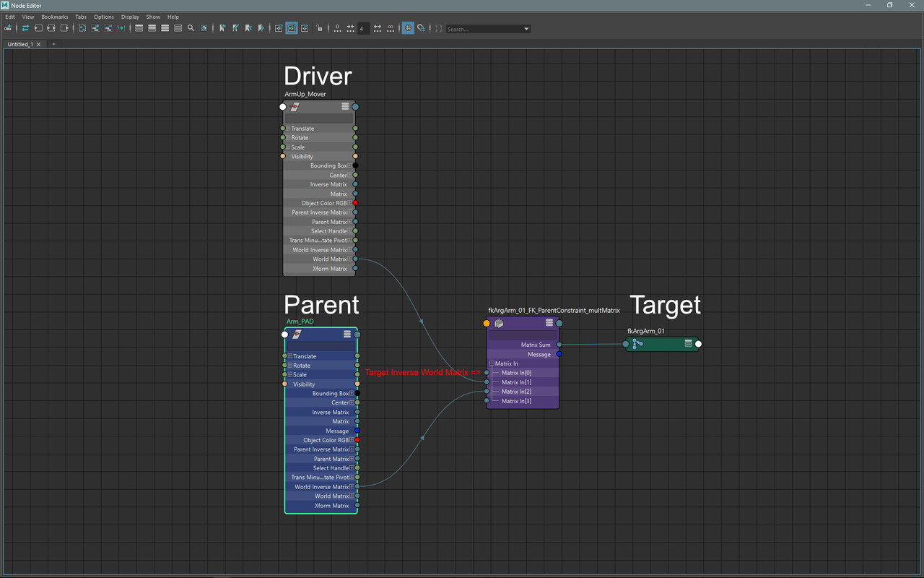Expand Bounding Box on Arm_PAD node
924x578 pixels.
click(352, 394)
